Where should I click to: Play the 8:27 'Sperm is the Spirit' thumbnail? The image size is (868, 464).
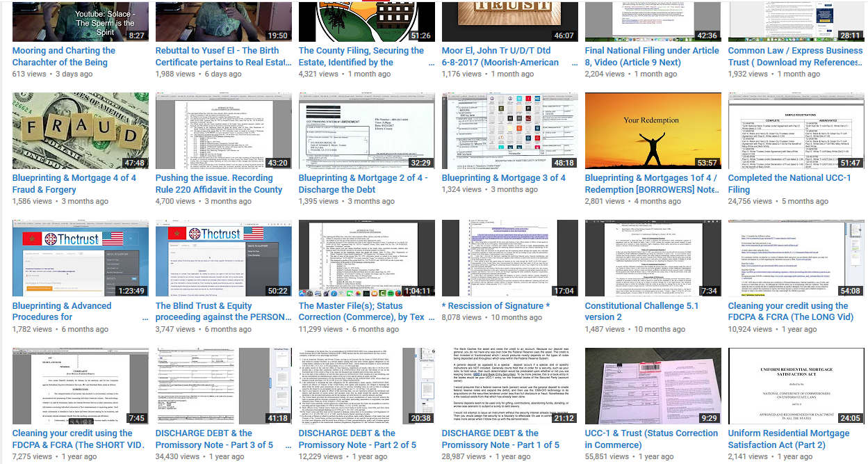(81, 21)
